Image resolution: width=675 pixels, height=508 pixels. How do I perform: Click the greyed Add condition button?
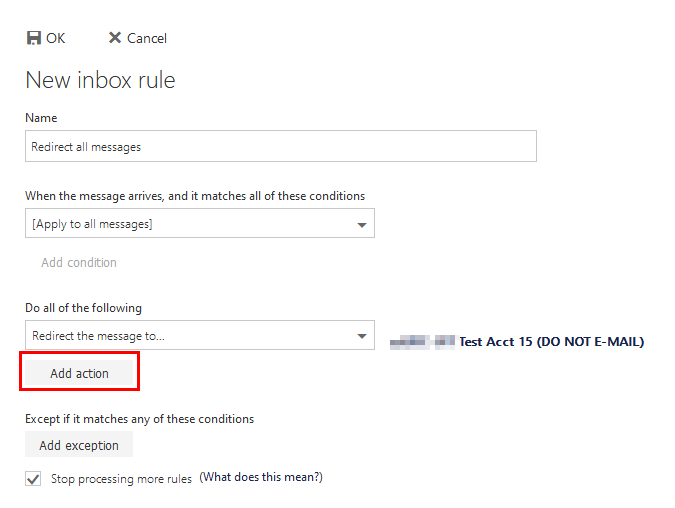79,263
